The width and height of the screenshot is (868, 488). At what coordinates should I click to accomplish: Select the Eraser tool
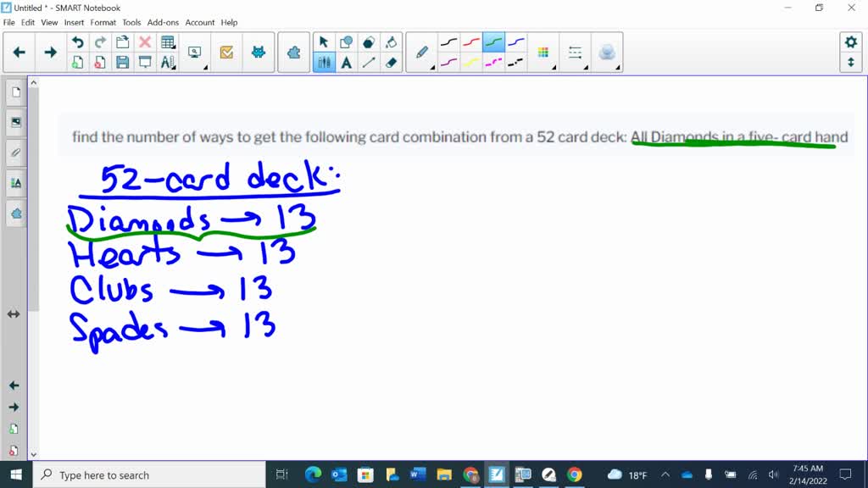coord(391,61)
